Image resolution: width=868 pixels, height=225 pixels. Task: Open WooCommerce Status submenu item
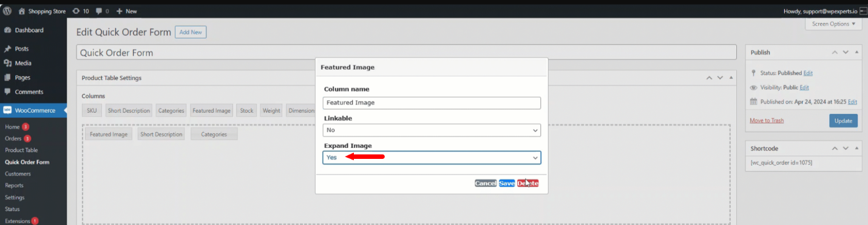pyautogui.click(x=12, y=209)
